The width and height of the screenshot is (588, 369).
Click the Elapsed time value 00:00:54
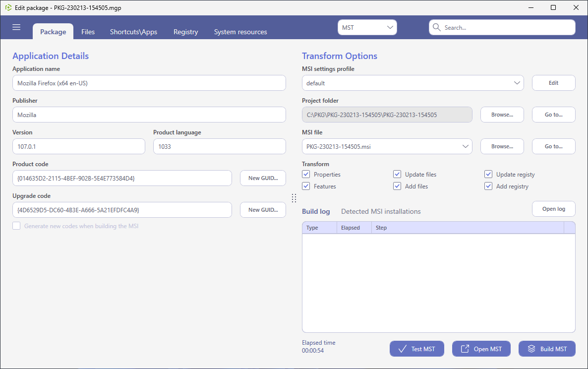click(x=313, y=351)
